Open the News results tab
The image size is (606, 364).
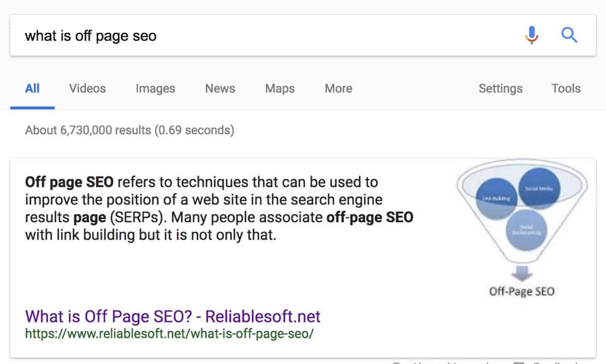[x=220, y=88]
